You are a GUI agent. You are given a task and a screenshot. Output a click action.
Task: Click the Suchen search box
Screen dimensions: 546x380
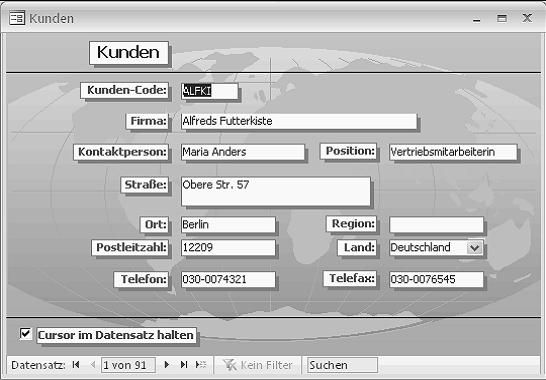click(342, 365)
